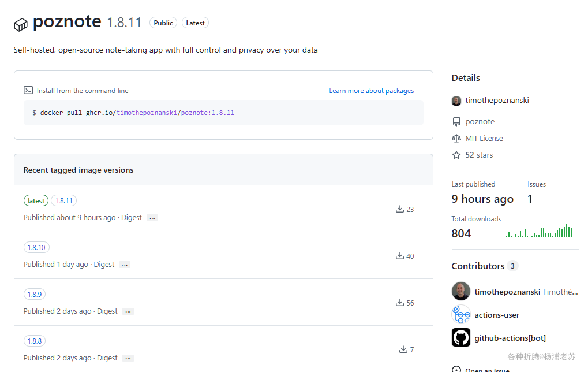The height and width of the screenshot is (372, 588).
Task: Open github-actions[bot] contributor name link
Action: 510,338
